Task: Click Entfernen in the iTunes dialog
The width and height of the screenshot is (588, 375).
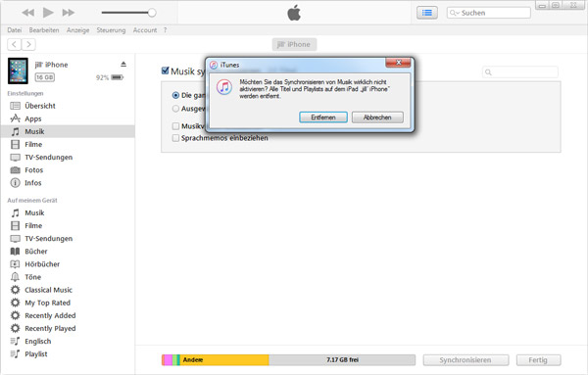Action: point(323,117)
